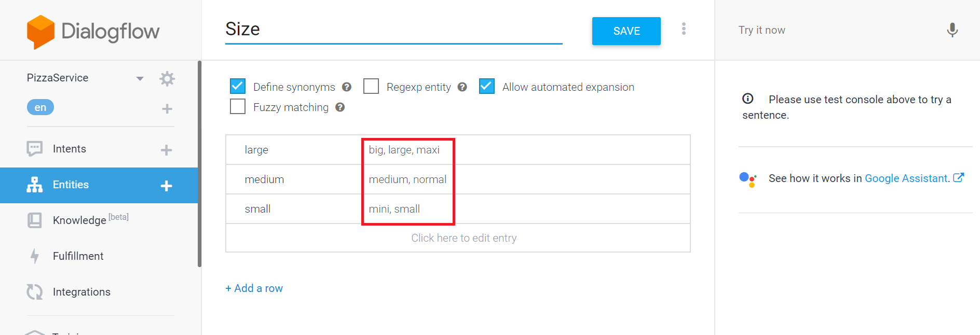Add a row to the entity table
This screenshot has width=980, height=335.
[254, 288]
